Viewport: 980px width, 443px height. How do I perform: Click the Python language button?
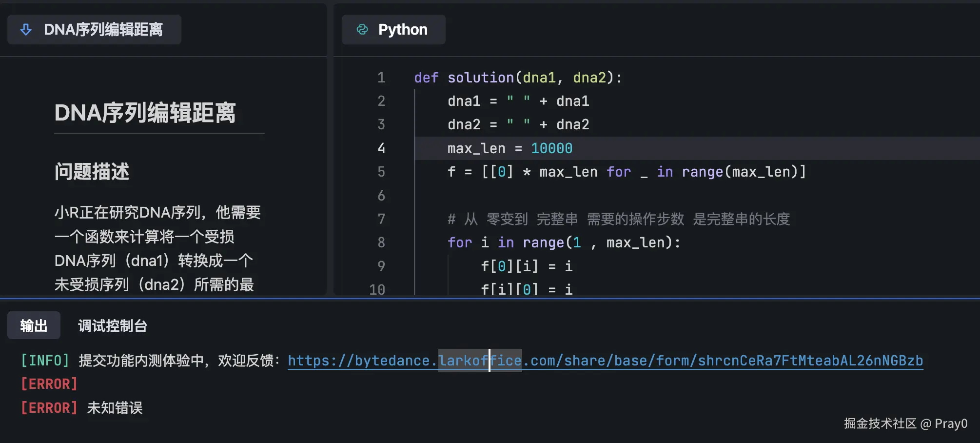(x=393, y=29)
